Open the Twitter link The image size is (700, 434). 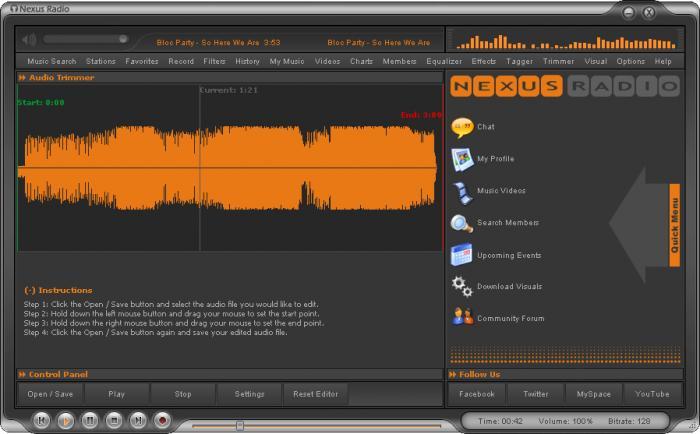point(536,394)
